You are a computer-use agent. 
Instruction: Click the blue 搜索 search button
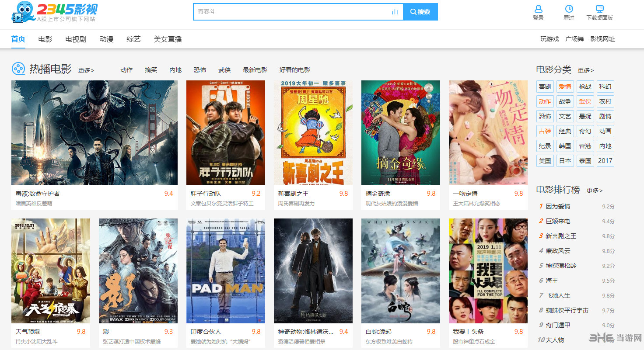420,12
